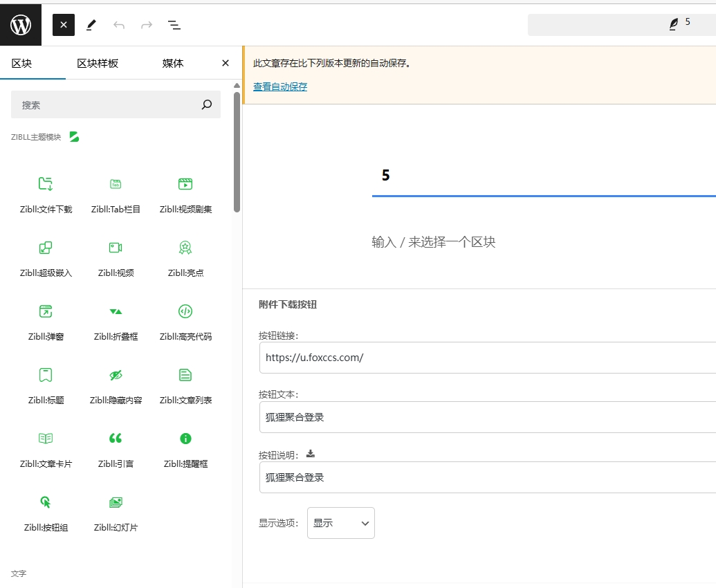Edit the 按钮链接 URL field

[484, 358]
